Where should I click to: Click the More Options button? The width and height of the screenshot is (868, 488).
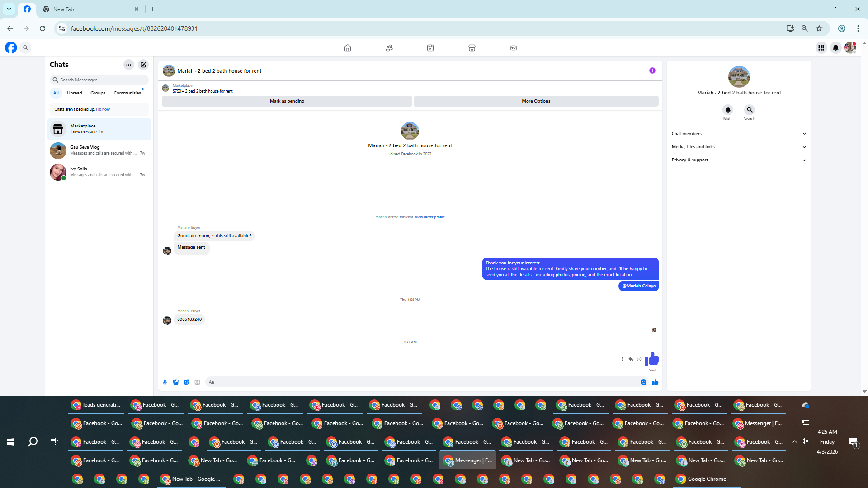coord(536,101)
